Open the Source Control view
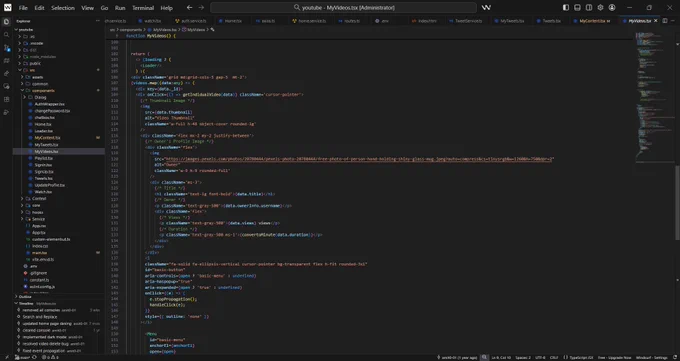 tap(6, 48)
